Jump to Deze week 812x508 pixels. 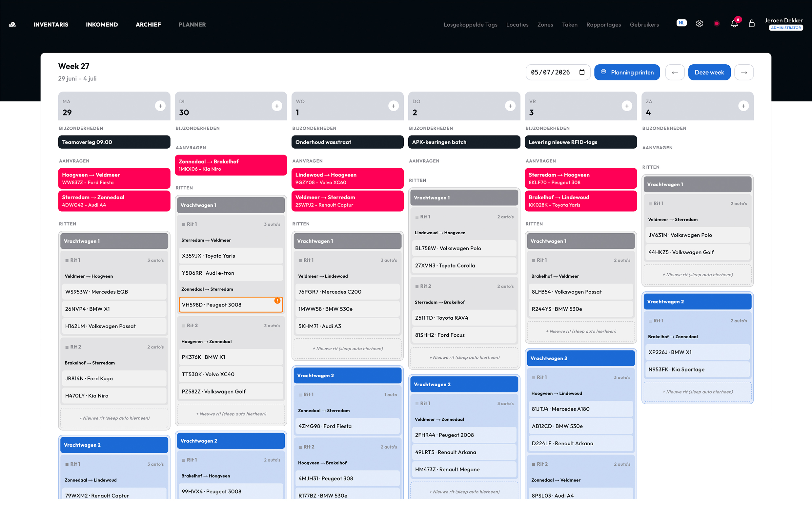tap(709, 72)
